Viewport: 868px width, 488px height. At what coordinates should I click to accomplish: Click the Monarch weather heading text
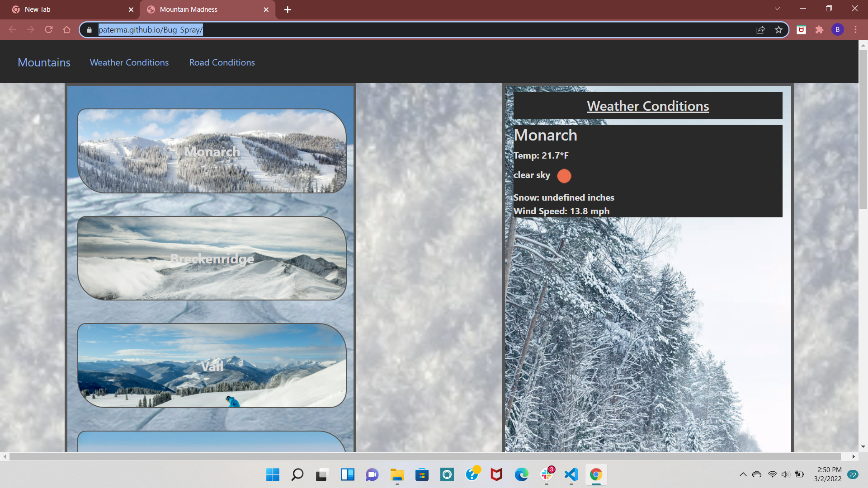click(545, 135)
